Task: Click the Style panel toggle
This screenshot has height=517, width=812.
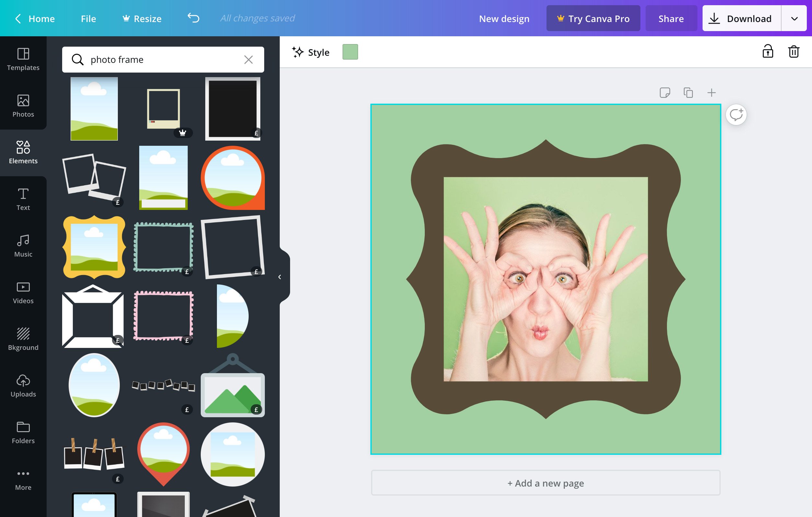Action: 310,52
